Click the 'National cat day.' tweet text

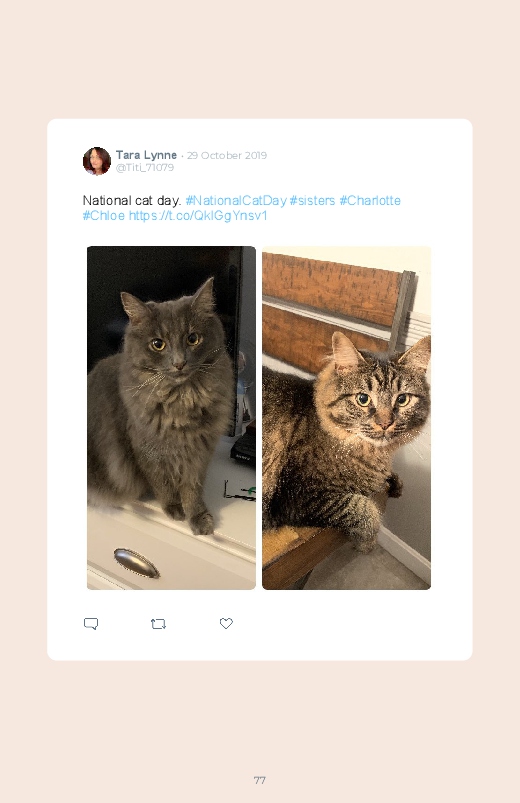pos(132,200)
